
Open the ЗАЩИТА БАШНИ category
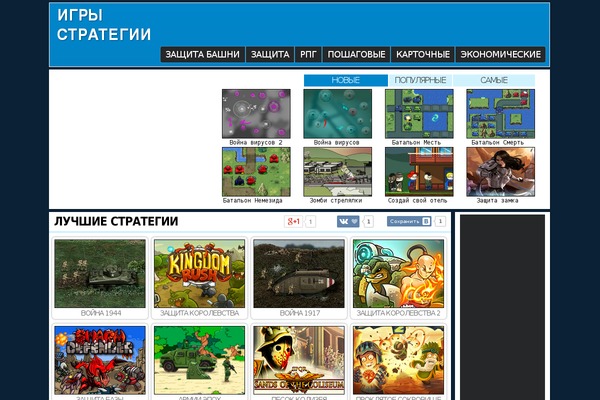pos(202,54)
